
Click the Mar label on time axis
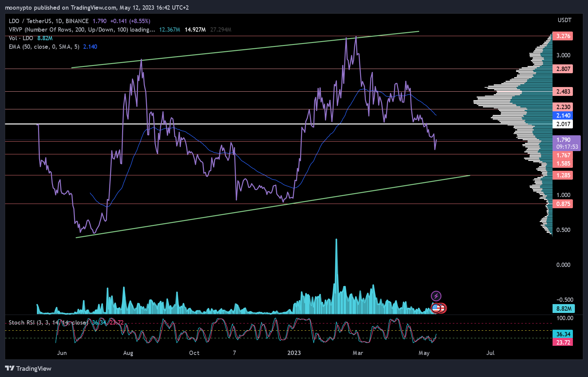[358, 353]
